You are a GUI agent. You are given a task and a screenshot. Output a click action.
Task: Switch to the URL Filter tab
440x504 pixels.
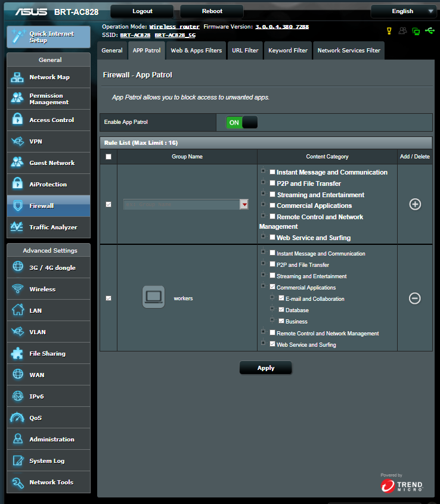(x=245, y=51)
